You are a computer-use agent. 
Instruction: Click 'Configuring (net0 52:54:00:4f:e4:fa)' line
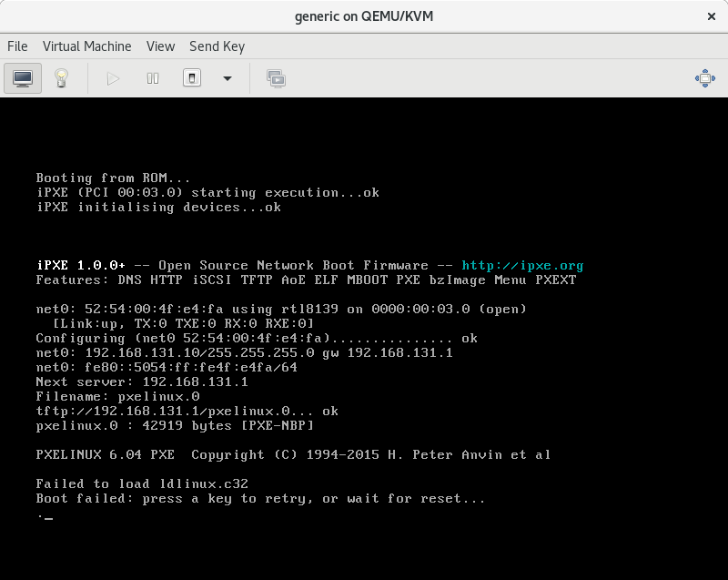coord(257,339)
